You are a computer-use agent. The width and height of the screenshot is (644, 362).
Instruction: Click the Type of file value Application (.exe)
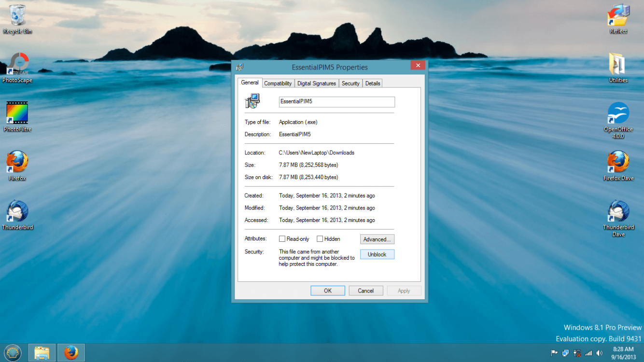click(298, 122)
